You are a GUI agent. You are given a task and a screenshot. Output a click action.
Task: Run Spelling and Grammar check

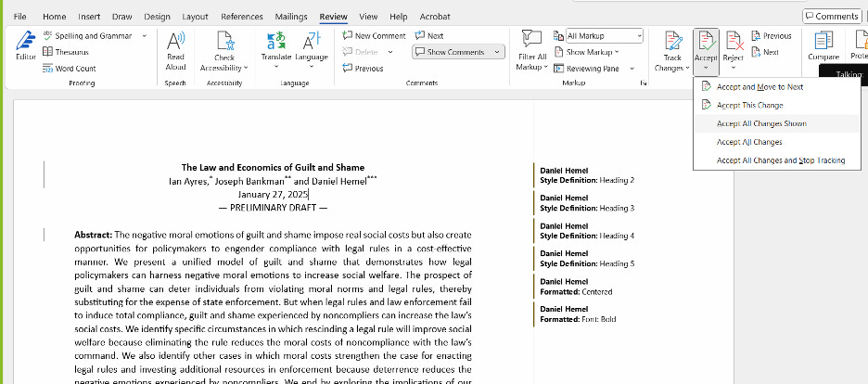click(x=87, y=36)
